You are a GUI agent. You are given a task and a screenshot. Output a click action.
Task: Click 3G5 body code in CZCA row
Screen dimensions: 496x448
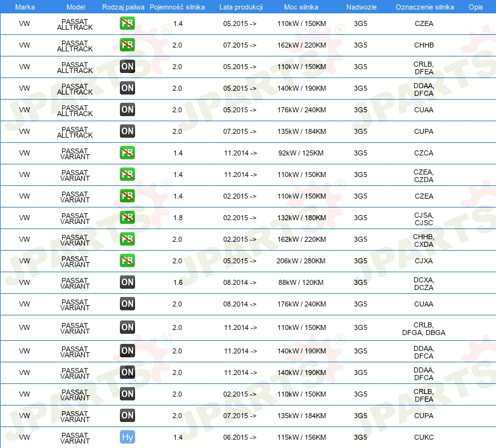pos(360,153)
